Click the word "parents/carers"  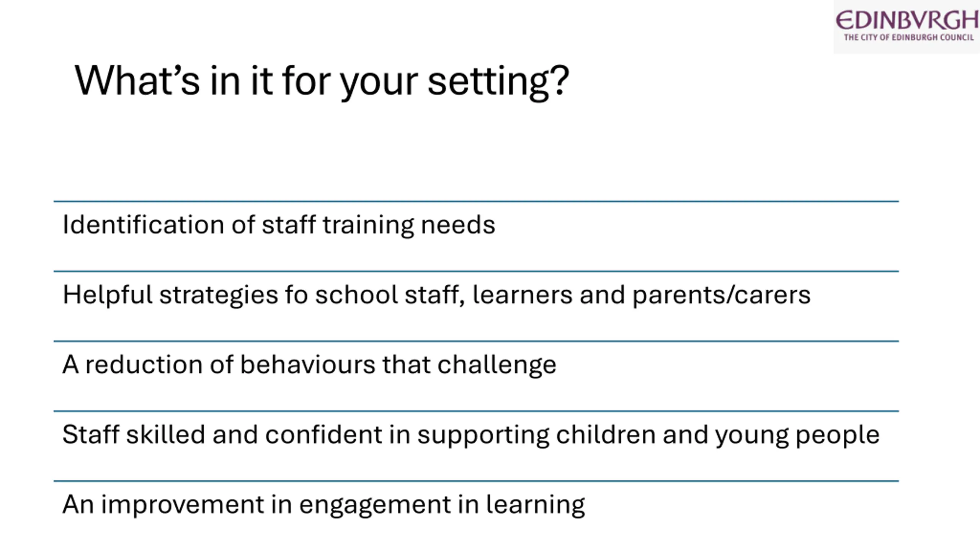click(721, 295)
